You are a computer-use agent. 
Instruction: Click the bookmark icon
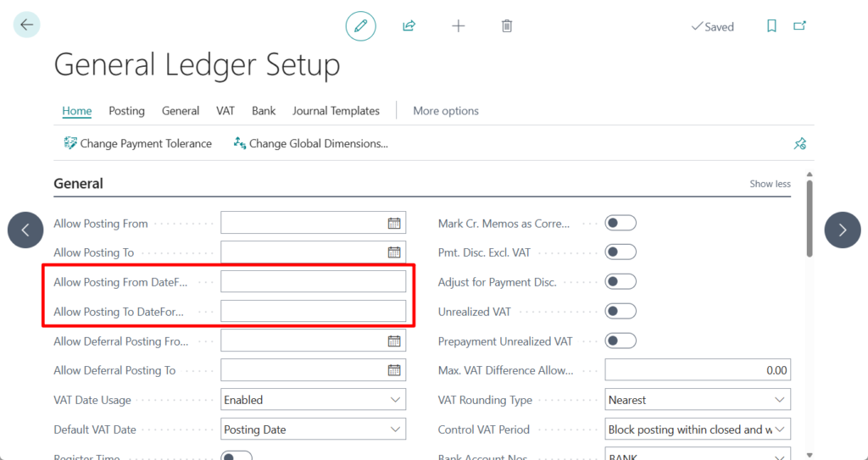[771, 26]
